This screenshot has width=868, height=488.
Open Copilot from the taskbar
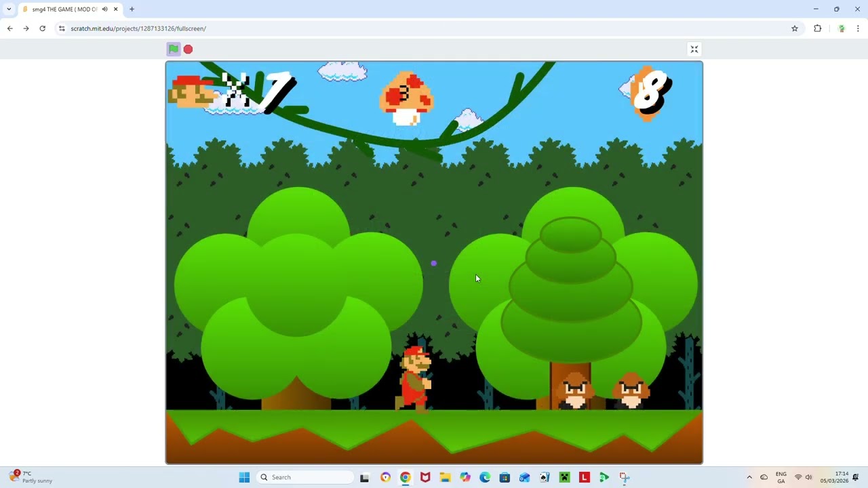click(465, 477)
